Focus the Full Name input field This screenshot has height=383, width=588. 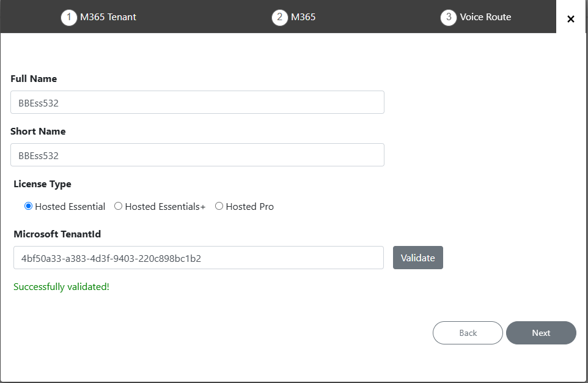point(197,102)
